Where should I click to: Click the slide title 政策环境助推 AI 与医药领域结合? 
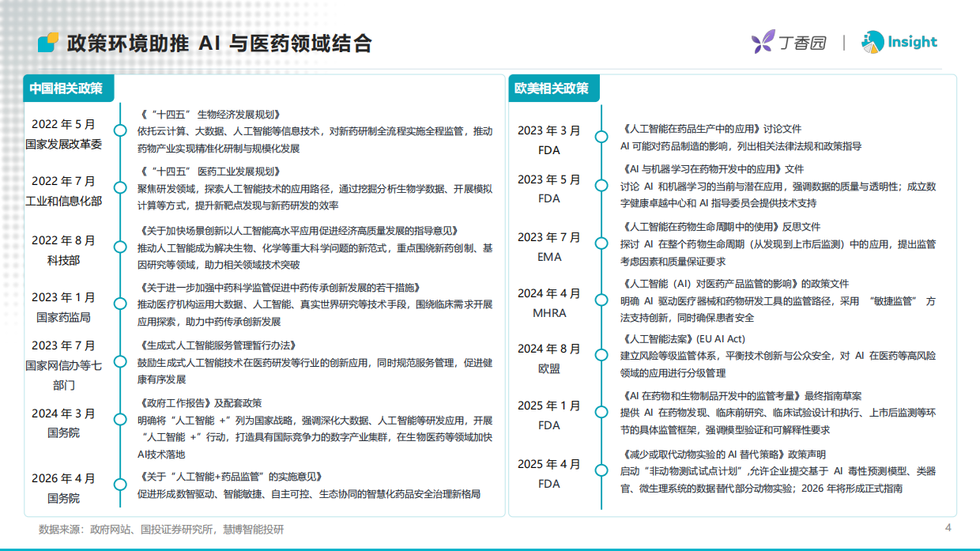pos(219,43)
